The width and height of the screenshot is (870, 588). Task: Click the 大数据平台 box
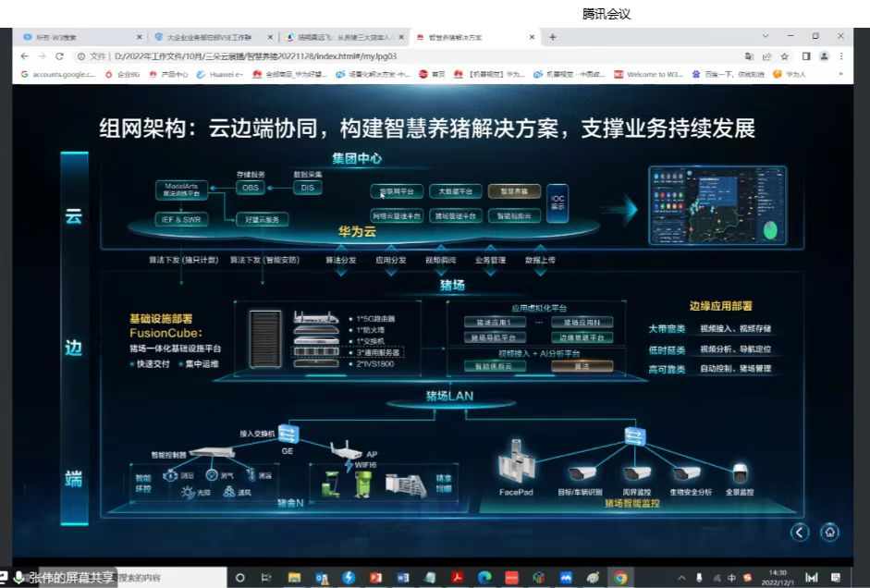pos(456,191)
